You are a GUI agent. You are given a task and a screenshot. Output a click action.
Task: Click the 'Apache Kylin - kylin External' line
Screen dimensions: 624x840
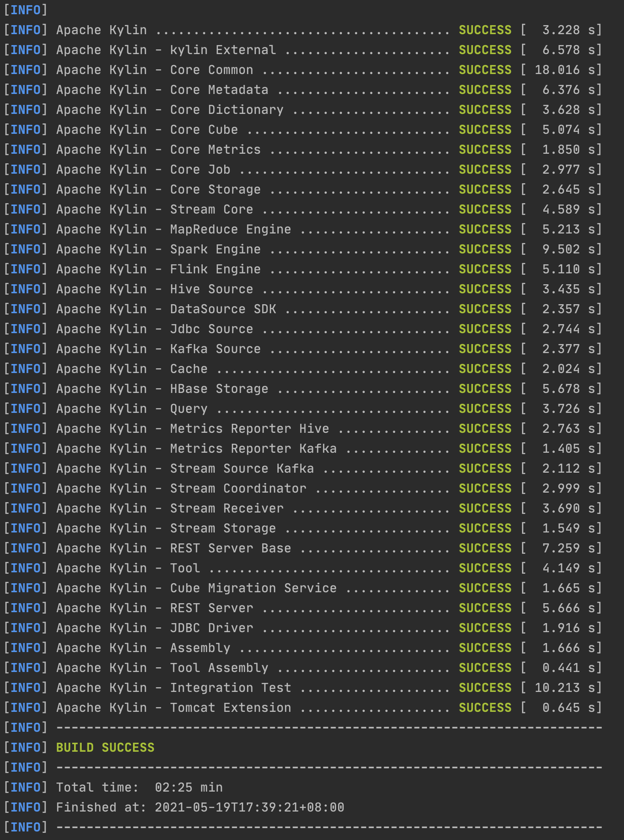click(x=303, y=50)
